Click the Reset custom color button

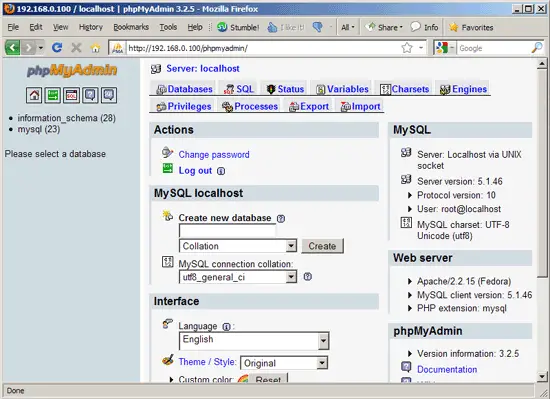268,379
